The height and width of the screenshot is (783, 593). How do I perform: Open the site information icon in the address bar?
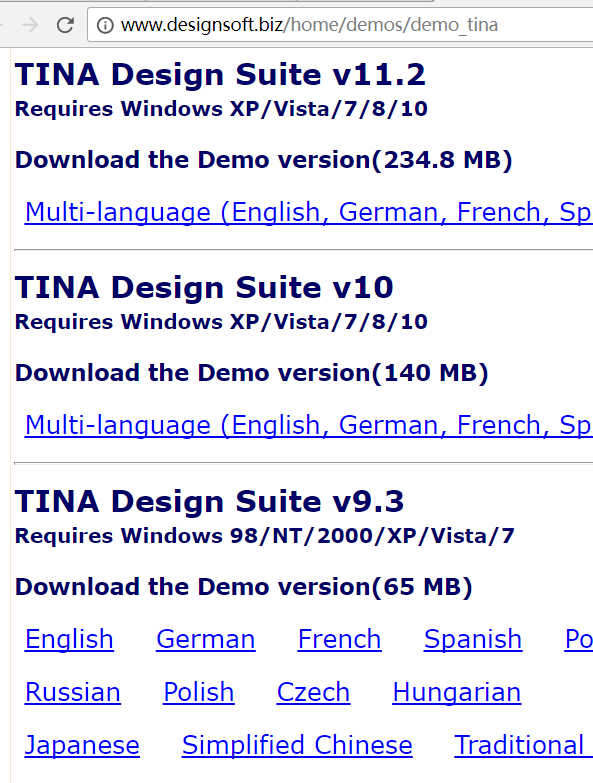pos(105,25)
